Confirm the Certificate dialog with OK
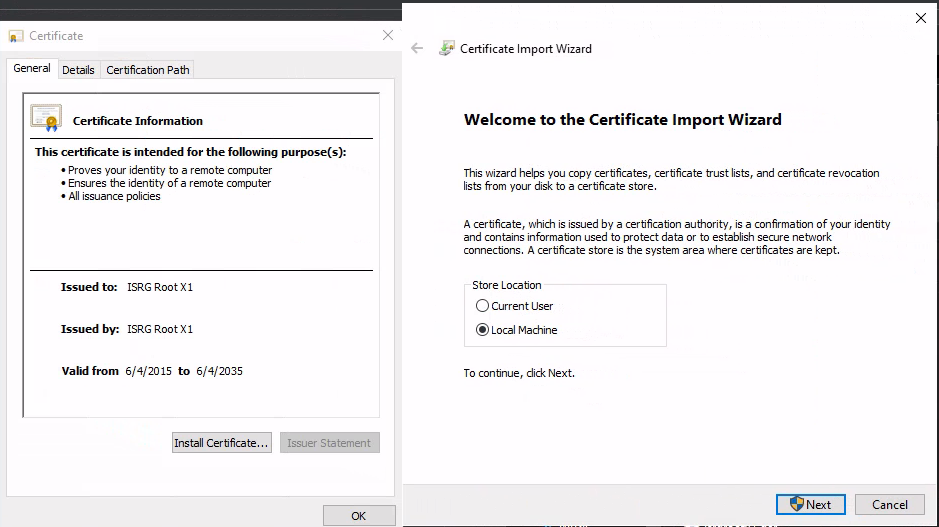The image size is (939, 527). pos(359,516)
